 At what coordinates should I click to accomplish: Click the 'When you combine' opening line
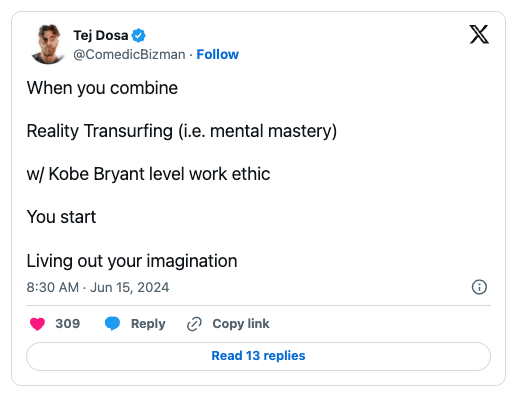(x=102, y=88)
